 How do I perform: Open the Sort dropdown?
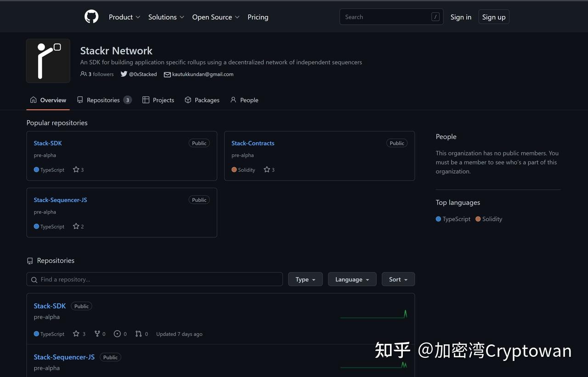[398, 279]
